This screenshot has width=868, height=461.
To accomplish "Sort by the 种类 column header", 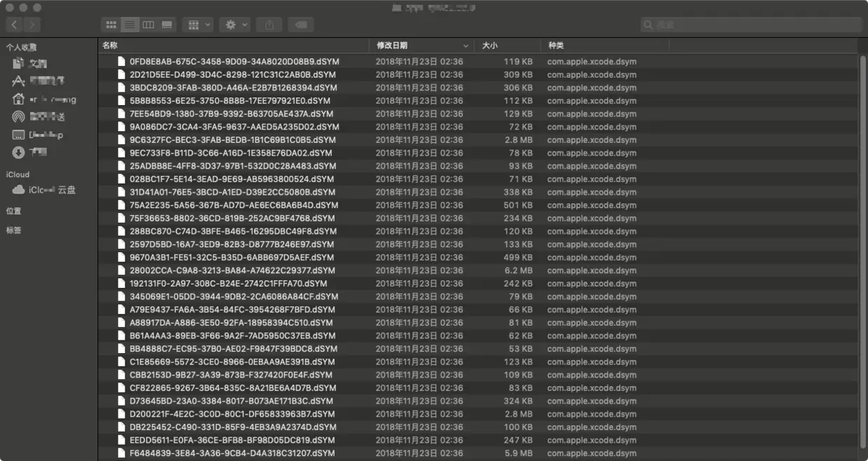I will (556, 46).
